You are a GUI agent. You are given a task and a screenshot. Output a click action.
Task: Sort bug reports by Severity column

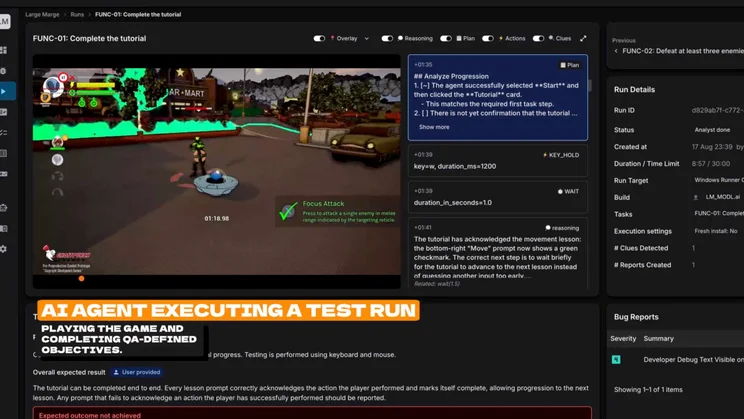click(623, 338)
